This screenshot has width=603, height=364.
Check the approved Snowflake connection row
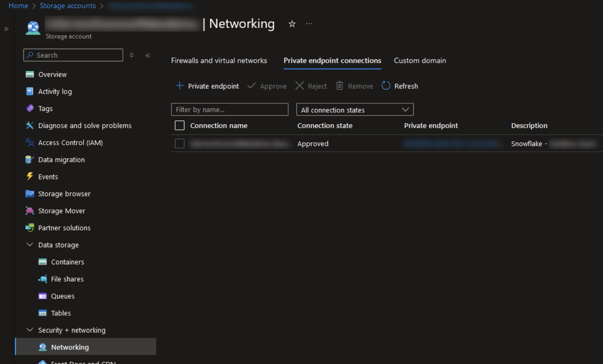[180, 143]
